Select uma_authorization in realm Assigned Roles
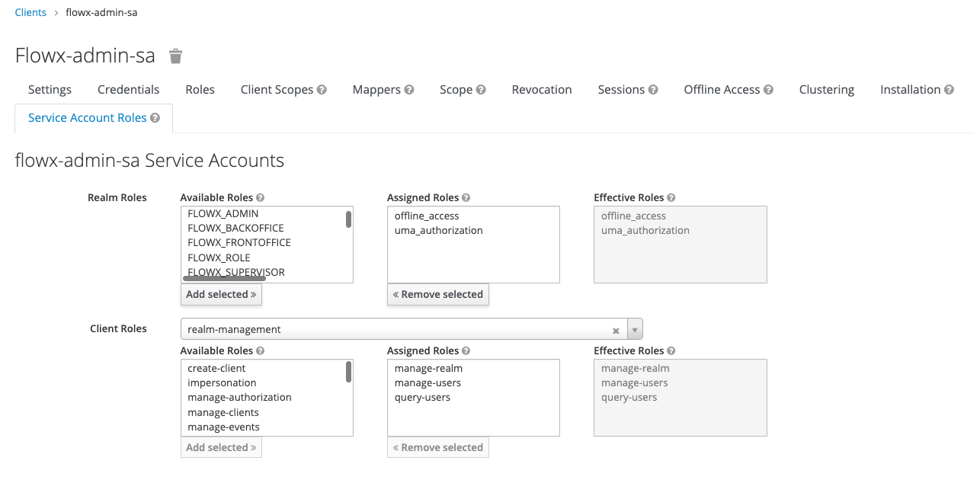The width and height of the screenshot is (980, 480). (x=439, y=230)
